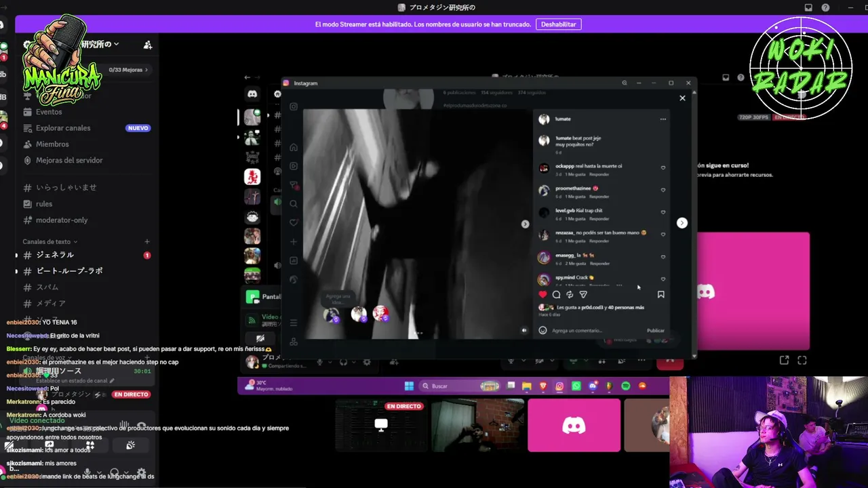Like the comment by spy.mind
Screen dimensions: 868x488
pos(663,279)
